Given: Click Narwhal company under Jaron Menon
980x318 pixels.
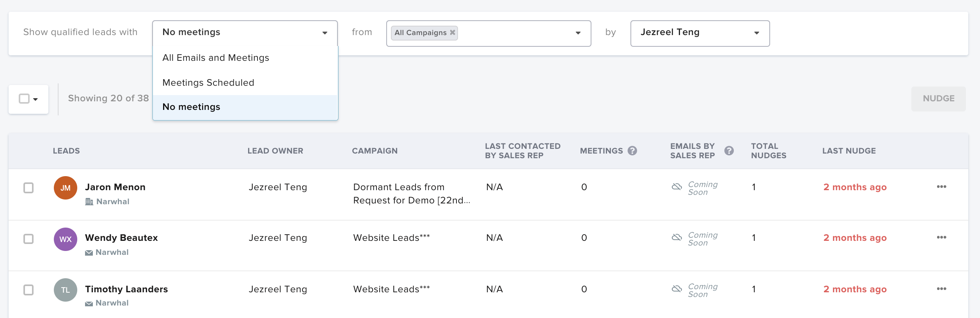Looking at the screenshot, I should tap(113, 201).
